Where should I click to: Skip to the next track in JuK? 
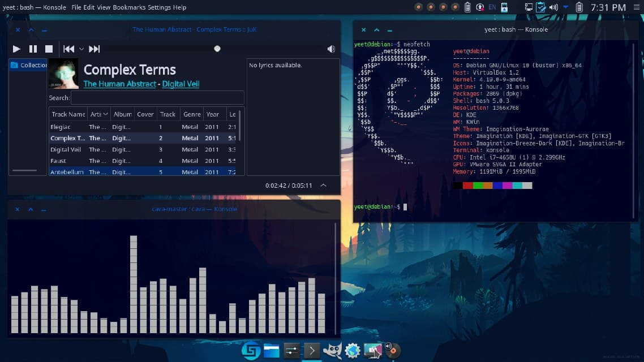point(94,49)
